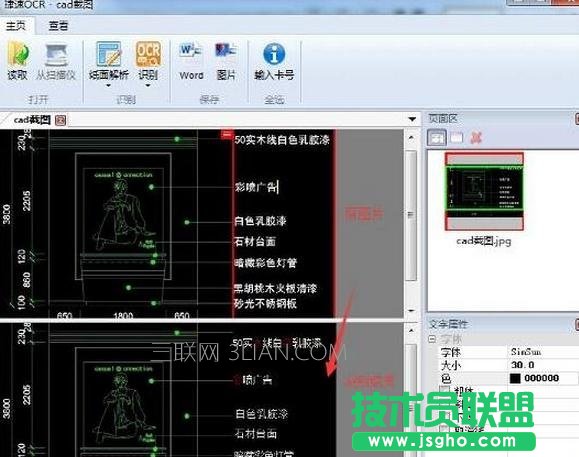579x457 pixels.
Task: Click the 页面区 panel title
Action: [x=442, y=118]
